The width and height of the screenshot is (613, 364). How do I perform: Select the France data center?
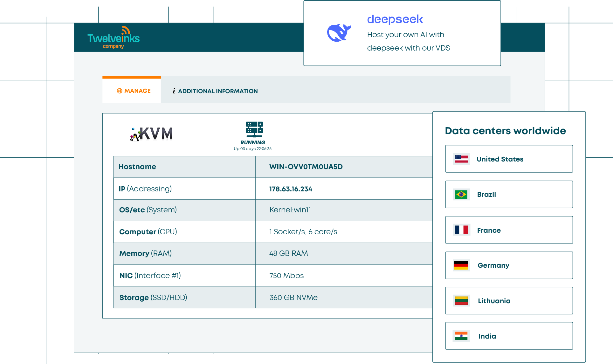point(509,230)
